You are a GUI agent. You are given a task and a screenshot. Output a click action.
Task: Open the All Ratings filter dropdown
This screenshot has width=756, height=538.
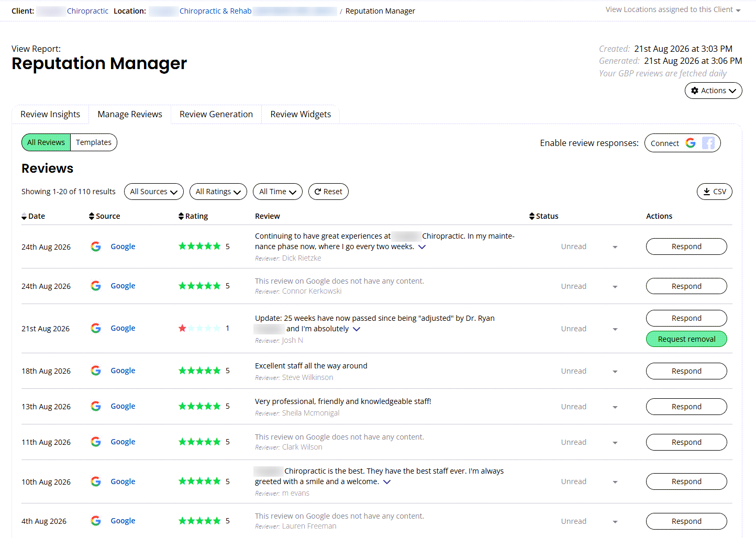coord(218,192)
